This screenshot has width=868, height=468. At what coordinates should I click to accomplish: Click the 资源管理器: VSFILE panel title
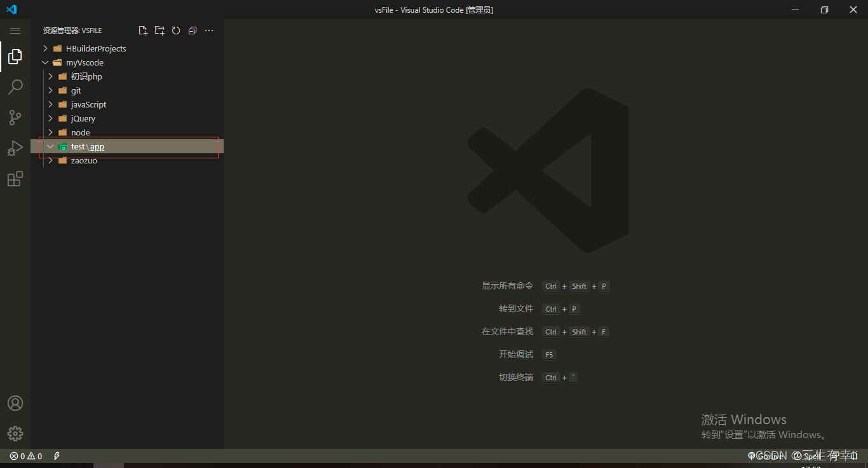click(72, 31)
